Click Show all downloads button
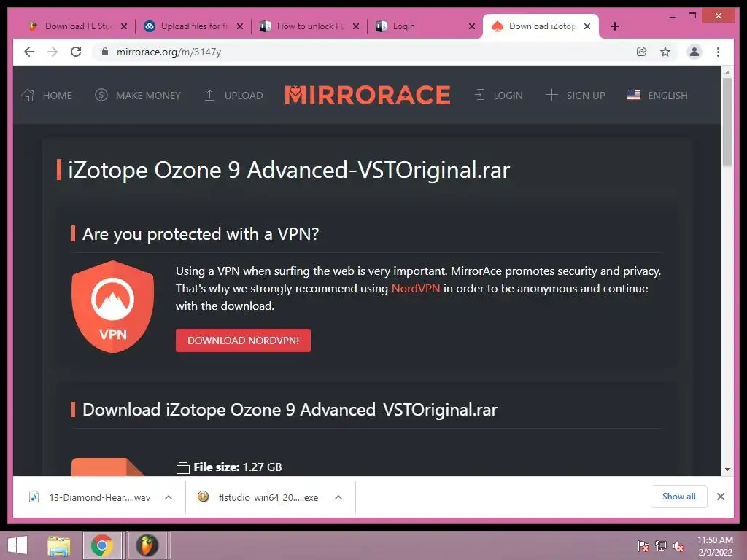Viewport: 747px width, 560px height. pos(679,497)
